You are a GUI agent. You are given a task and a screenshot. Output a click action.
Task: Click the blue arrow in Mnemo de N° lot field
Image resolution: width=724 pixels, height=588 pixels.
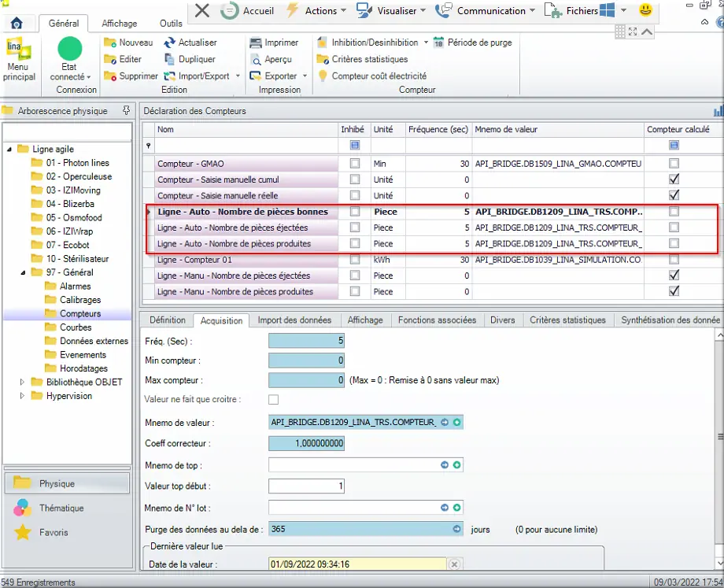(x=445, y=507)
